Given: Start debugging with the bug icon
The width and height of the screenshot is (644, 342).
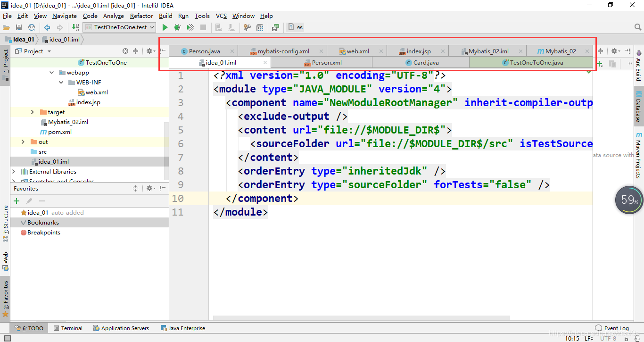Looking at the screenshot, I should (x=177, y=27).
